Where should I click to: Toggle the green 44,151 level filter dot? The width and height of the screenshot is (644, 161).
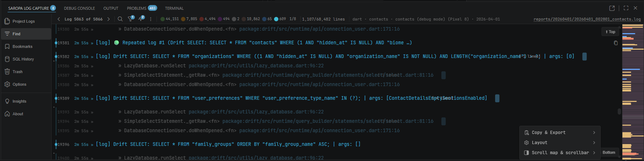(163, 19)
